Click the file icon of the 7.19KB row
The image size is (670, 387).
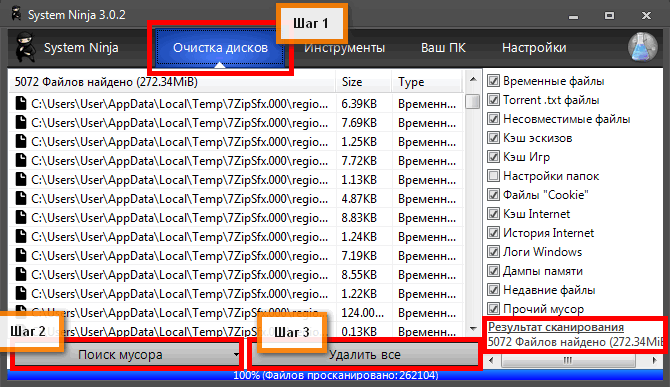21,256
